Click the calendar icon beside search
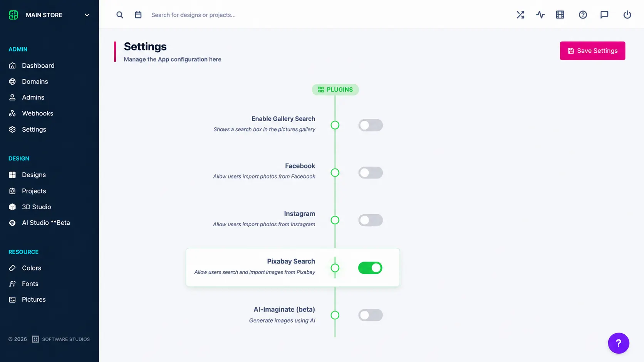 [x=138, y=15]
